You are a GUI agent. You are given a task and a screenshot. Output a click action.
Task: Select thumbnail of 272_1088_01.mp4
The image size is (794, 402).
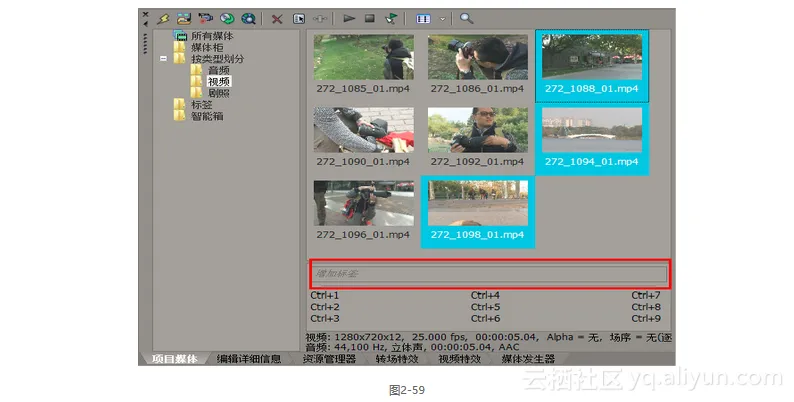tap(591, 56)
